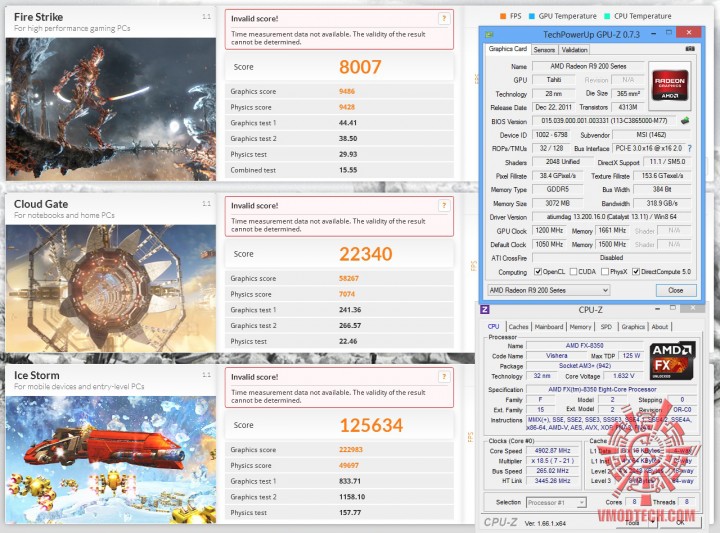The width and height of the screenshot is (720, 533).
Task: Click Cloud Gate graphics score 58267
Action: tap(349, 278)
